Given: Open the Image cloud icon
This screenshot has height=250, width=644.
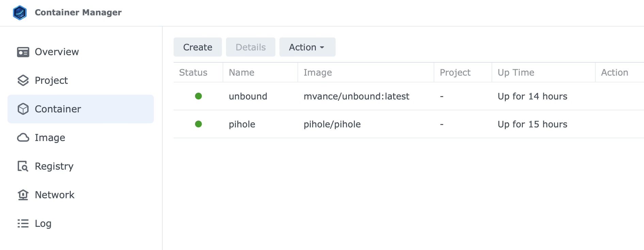Looking at the screenshot, I should (x=23, y=138).
